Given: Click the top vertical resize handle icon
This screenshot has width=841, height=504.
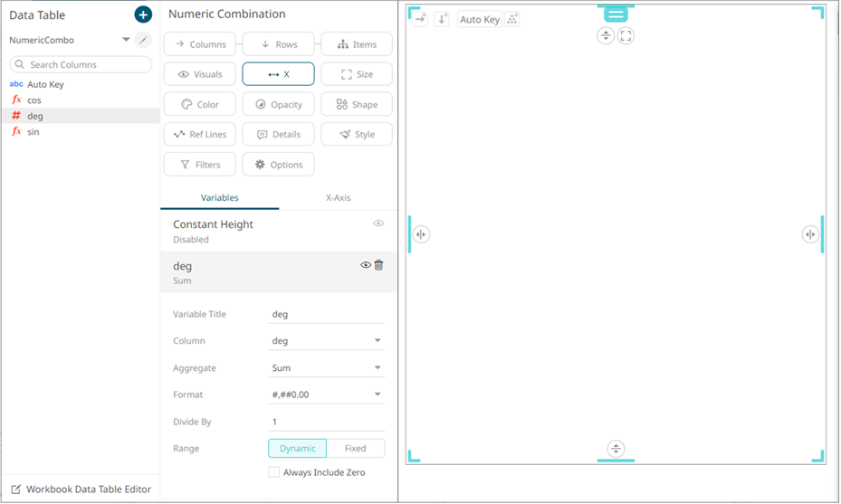Looking at the screenshot, I should point(606,36).
